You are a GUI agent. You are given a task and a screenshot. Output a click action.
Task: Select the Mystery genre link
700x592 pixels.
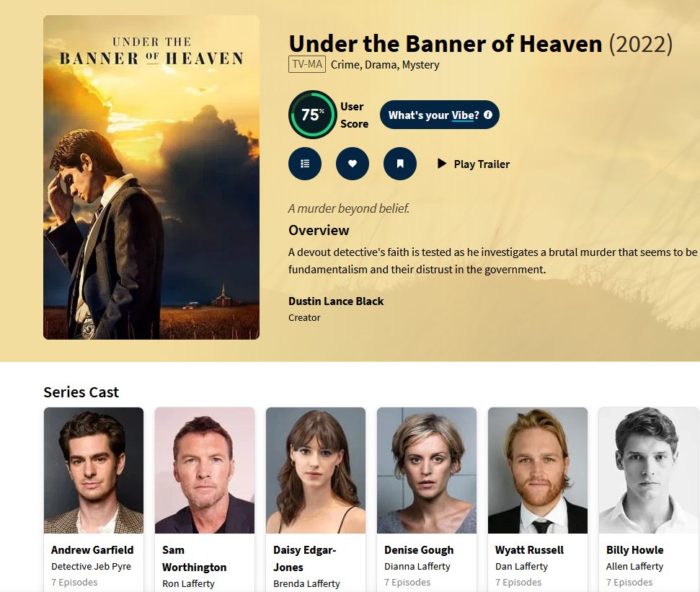click(420, 65)
